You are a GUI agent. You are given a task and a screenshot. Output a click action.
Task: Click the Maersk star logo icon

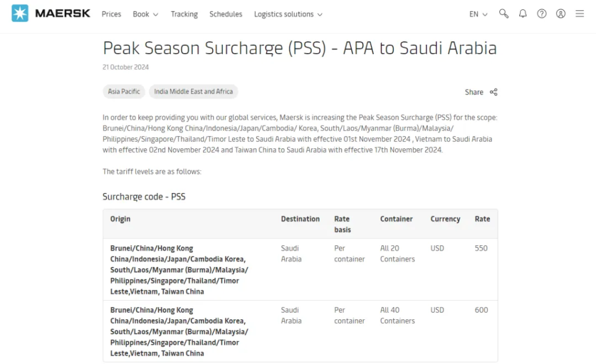point(20,13)
